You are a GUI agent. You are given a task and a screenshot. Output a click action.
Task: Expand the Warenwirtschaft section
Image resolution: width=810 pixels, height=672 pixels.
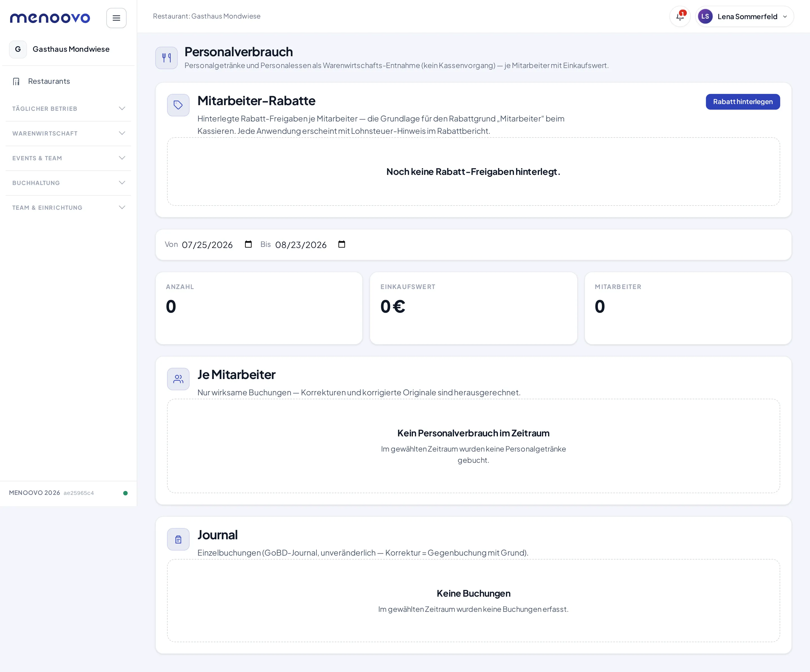(68, 133)
